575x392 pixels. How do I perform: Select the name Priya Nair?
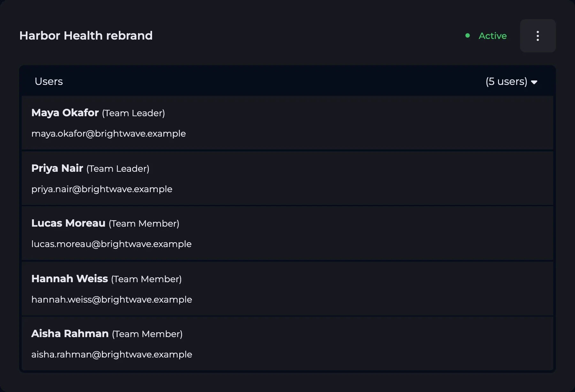pyautogui.click(x=57, y=168)
